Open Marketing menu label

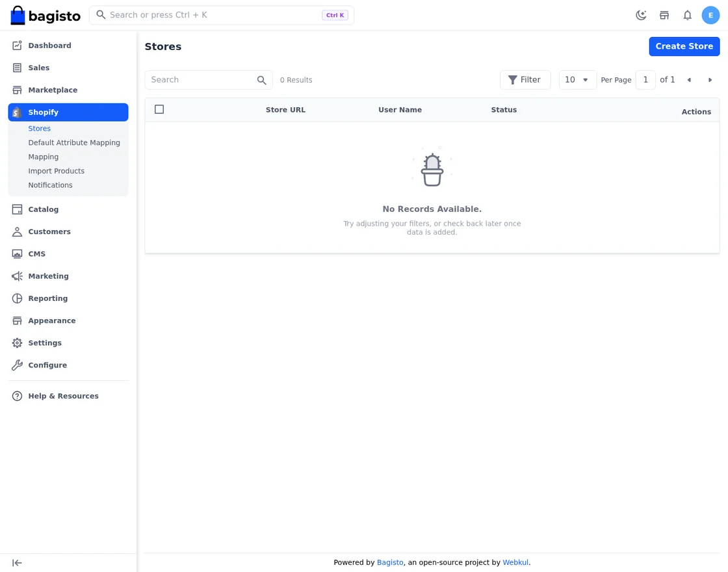tap(48, 276)
